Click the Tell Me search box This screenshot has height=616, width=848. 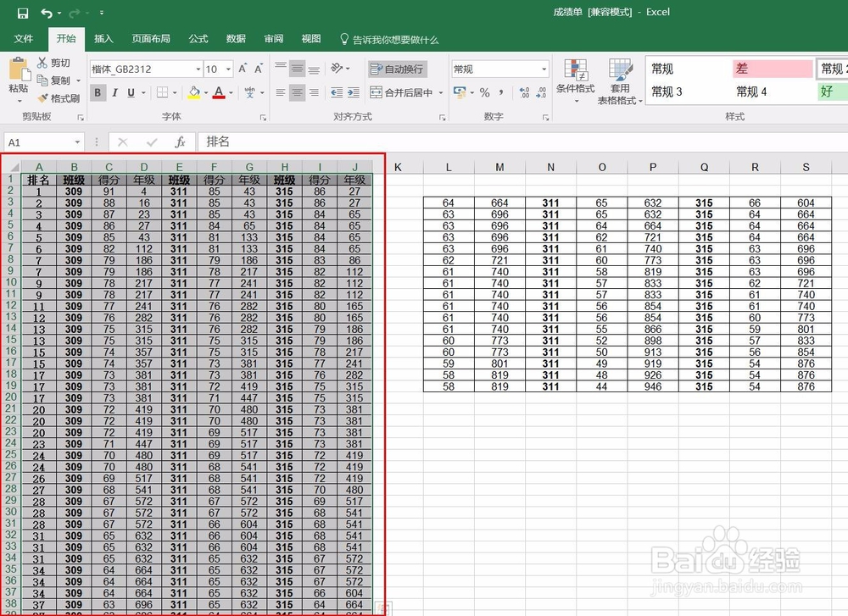389,40
